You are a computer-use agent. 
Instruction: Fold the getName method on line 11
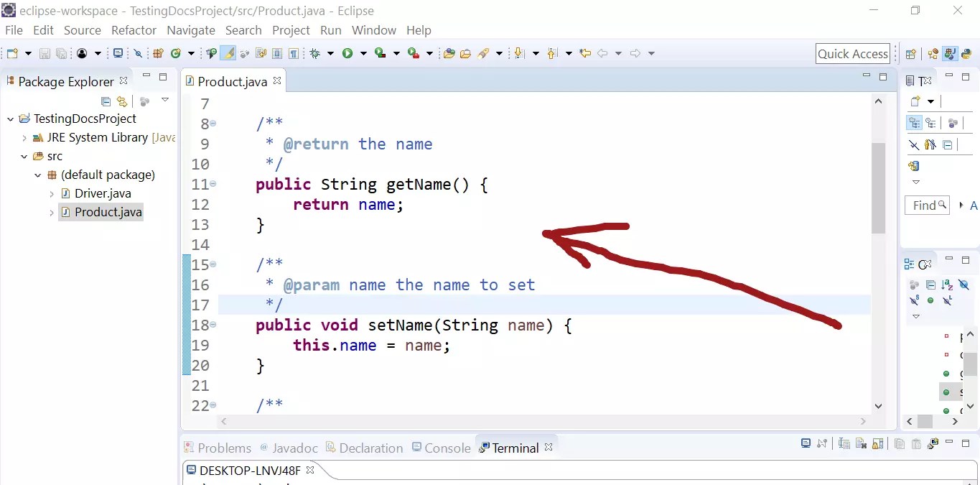click(x=213, y=184)
